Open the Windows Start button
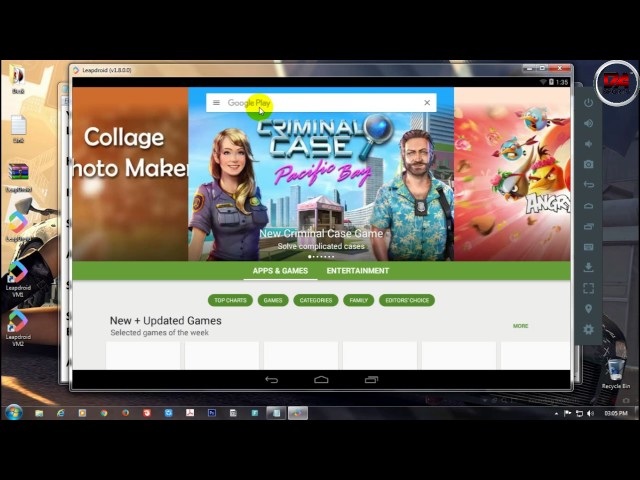The width and height of the screenshot is (640, 480). 13,413
